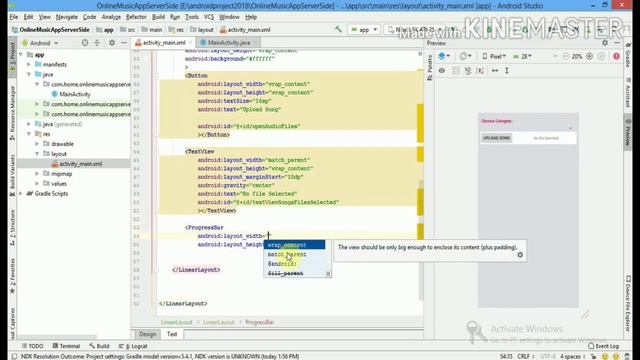Open the Terminal tool window
This screenshot has width=640, height=360.
tap(66, 346)
